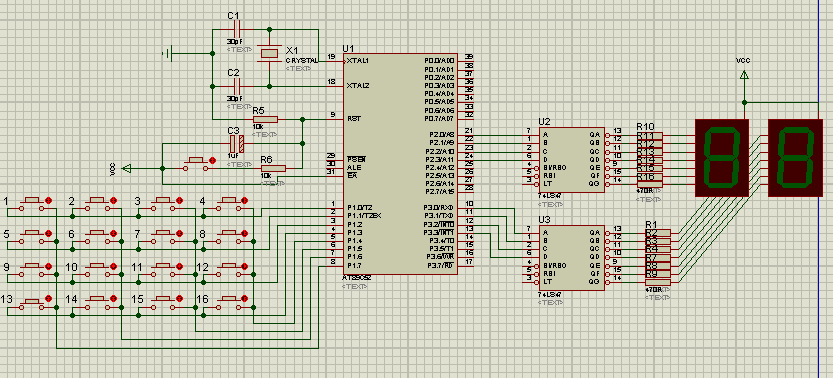Viewport: 833px width, 378px height.
Task: Click the left seven-segment display
Action: (x=721, y=158)
